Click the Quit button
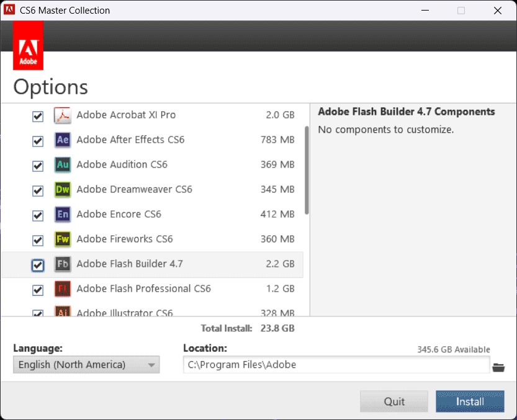Image resolution: width=517 pixels, height=420 pixels. pos(394,401)
